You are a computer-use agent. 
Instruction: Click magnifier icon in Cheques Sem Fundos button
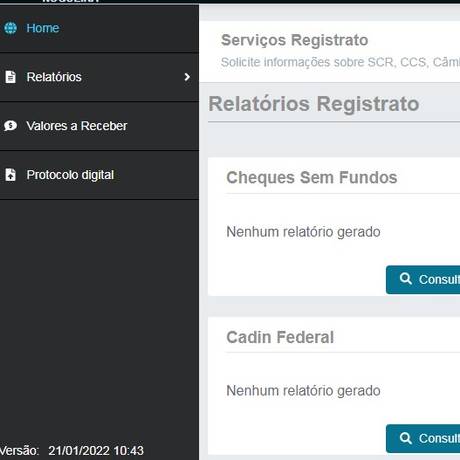click(406, 278)
